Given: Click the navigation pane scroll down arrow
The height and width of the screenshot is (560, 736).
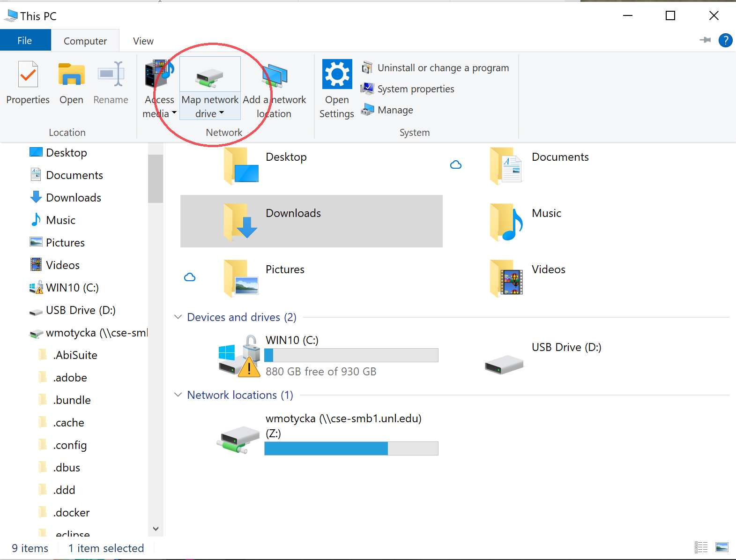Looking at the screenshot, I should click(156, 529).
